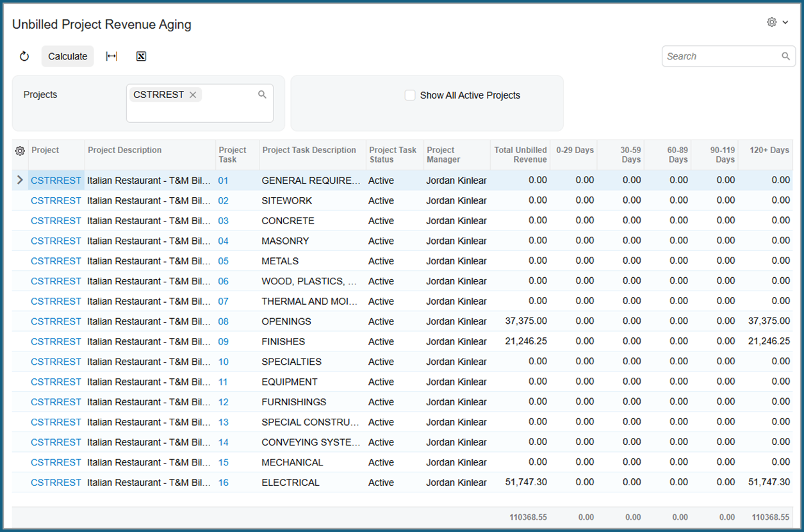The image size is (804, 532).
Task: Click the magnifier icon in the Projects selector
Action: pyautogui.click(x=262, y=95)
